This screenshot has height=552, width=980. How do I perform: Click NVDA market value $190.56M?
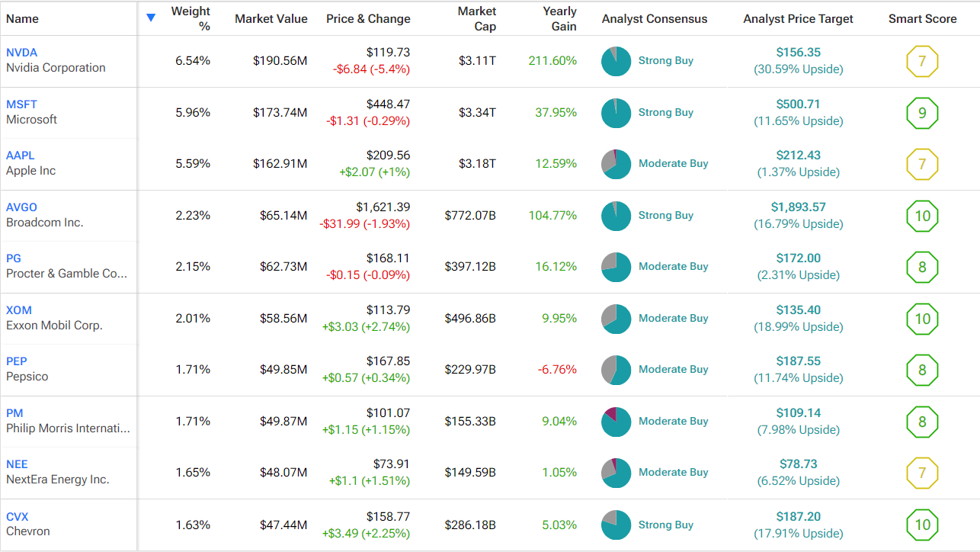click(x=280, y=61)
